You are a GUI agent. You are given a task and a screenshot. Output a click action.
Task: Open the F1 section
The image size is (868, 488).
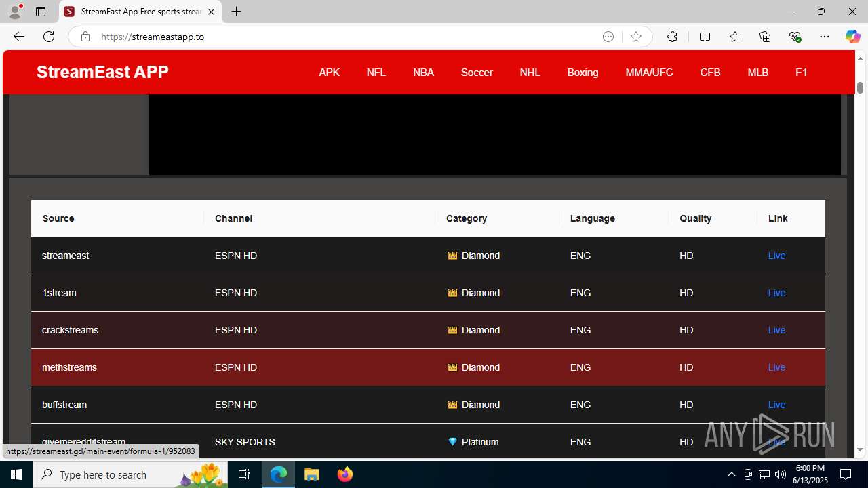click(x=801, y=72)
